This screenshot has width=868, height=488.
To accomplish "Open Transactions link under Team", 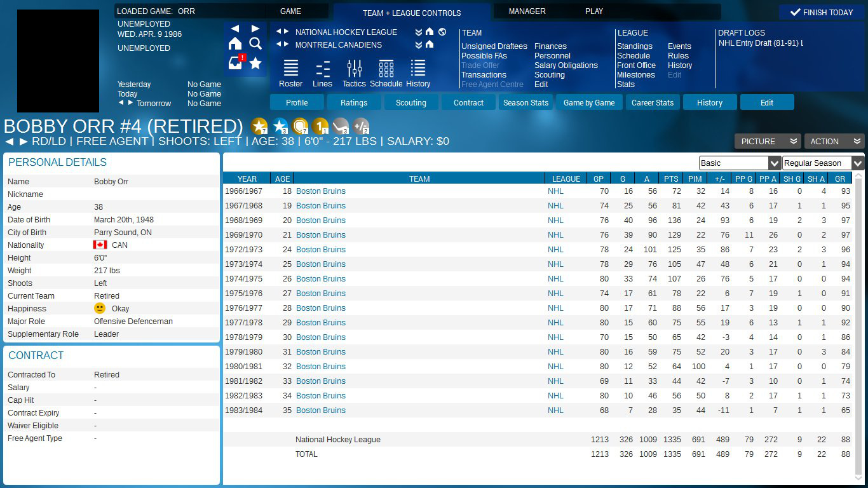I will [484, 75].
